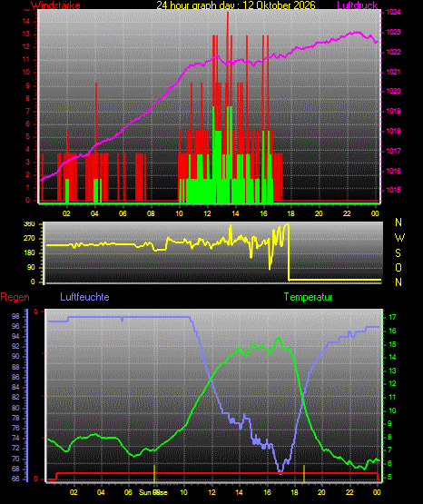Click the 86 humidity axis value

click(15, 377)
